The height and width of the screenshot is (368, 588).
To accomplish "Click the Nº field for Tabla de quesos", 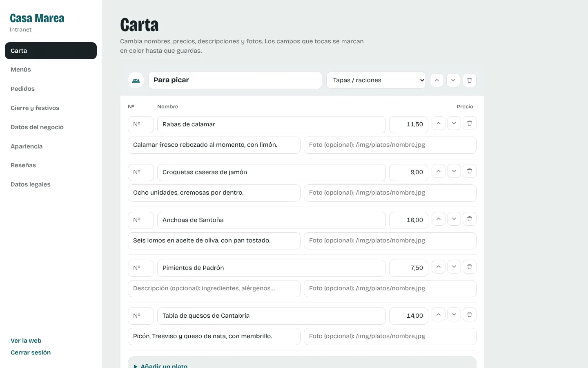I will click(141, 316).
